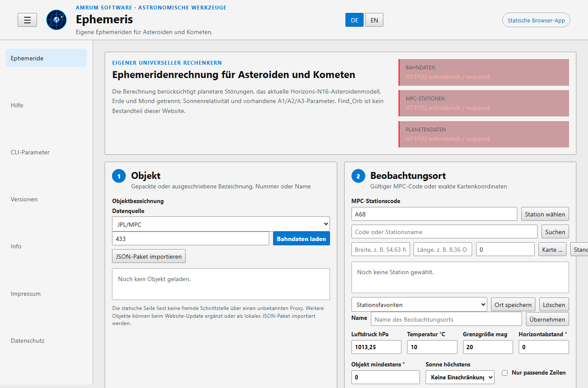This screenshot has height=388, width=588.
Task: Click the Suchen button
Action: [555, 232]
